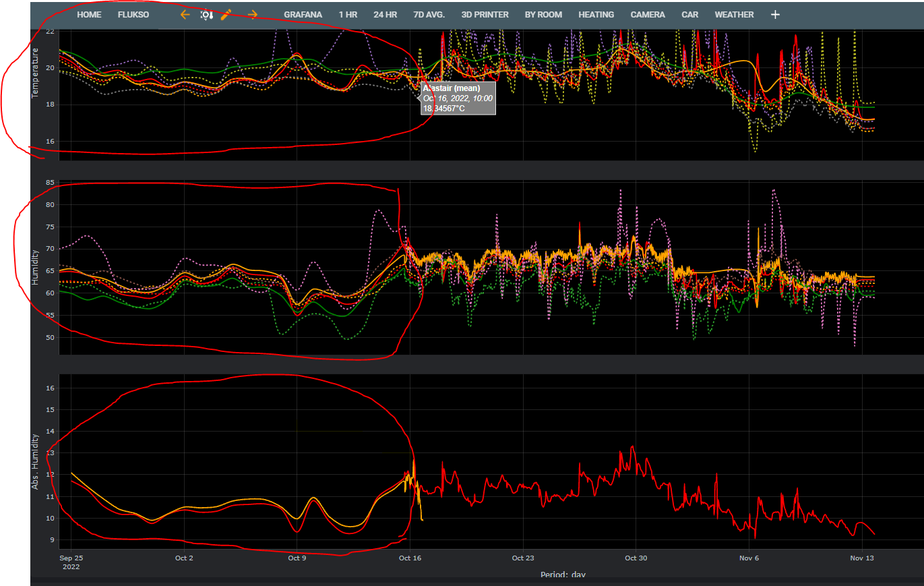Select the 7D AVG. view

click(x=426, y=14)
